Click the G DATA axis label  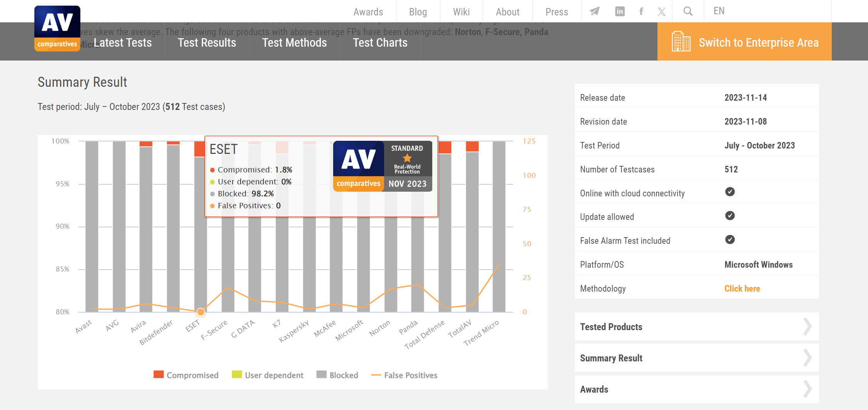pyautogui.click(x=243, y=329)
